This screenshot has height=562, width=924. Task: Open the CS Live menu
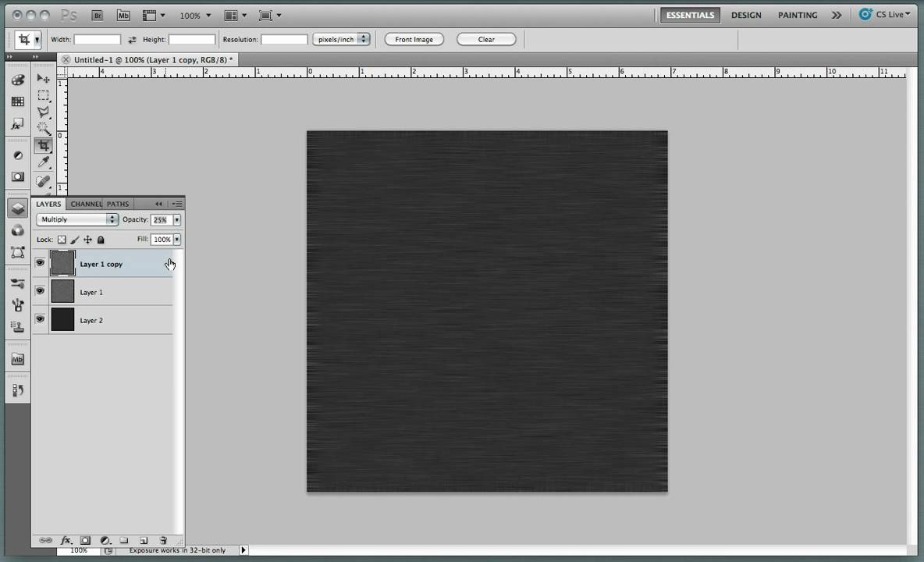tap(884, 15)
